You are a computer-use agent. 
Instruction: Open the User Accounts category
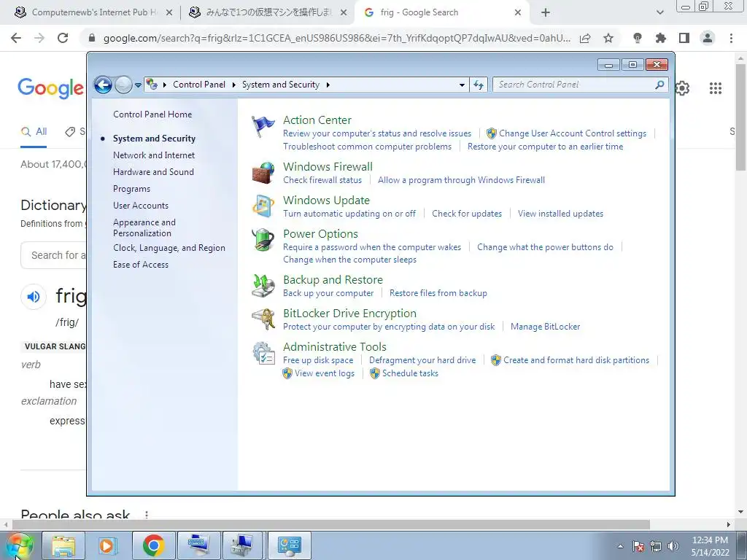click(141, 206)
